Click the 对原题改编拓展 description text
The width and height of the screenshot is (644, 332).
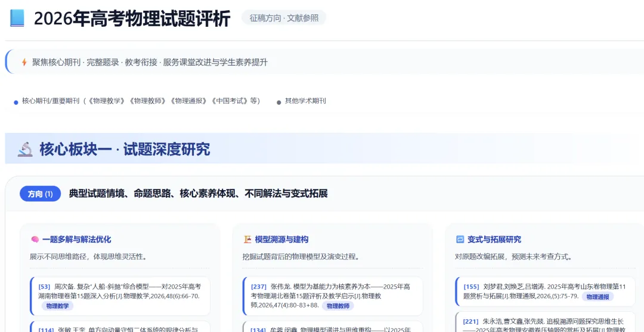(x=514, y=257)
